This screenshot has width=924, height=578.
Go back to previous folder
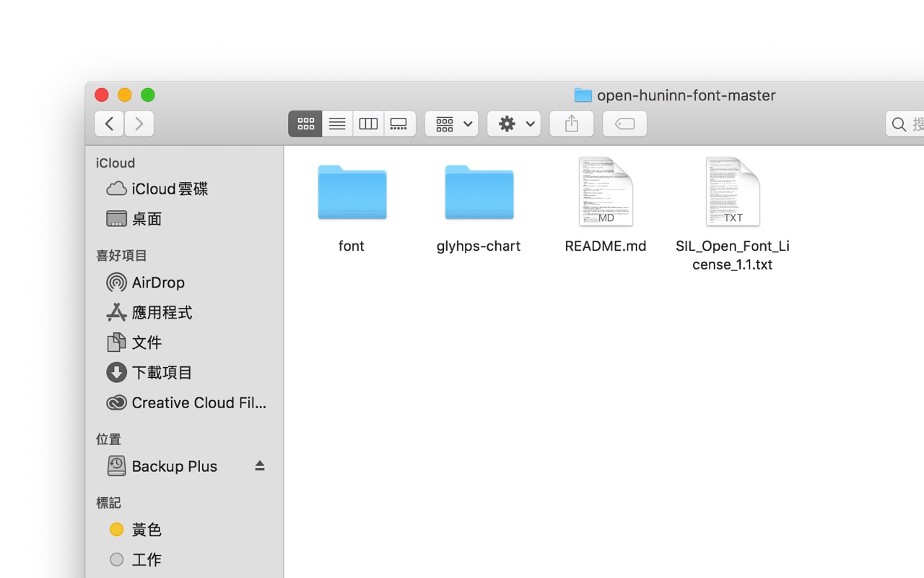109,124
